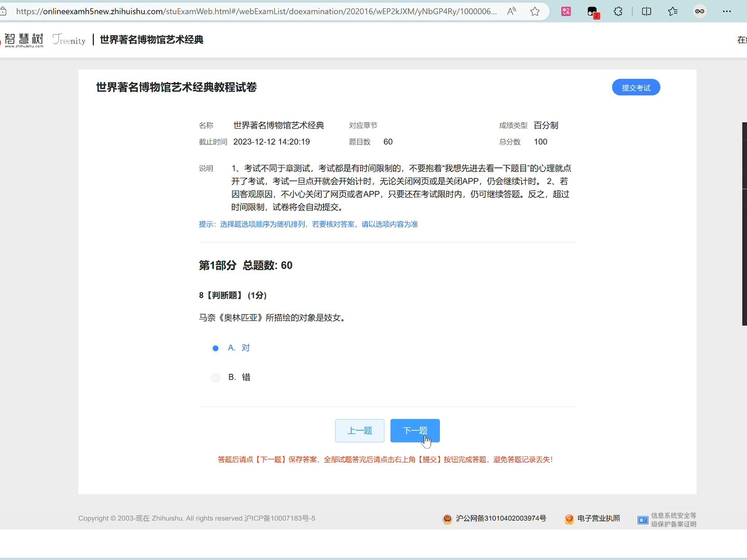The height and width of the screenshot is (560, 747).
Task: Open the black extension with red badge
Action: 592,11
